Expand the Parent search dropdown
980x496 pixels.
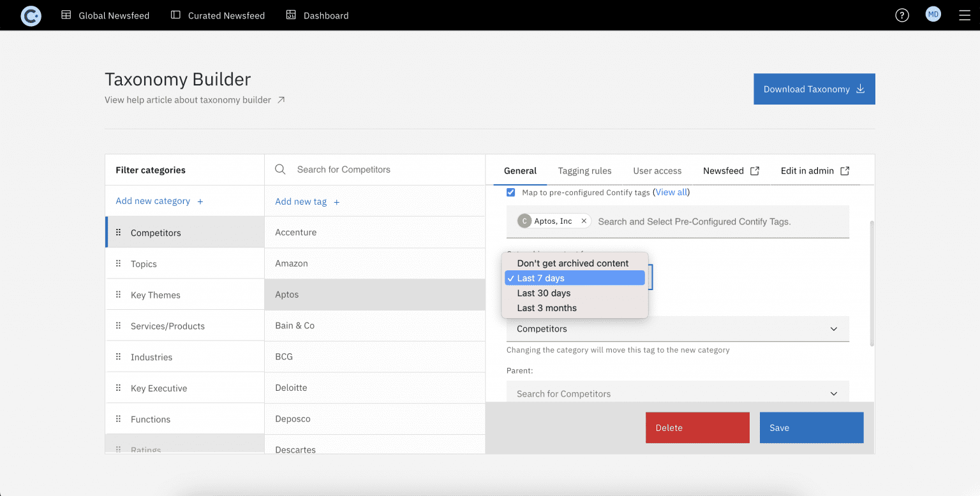click(677, 394)
